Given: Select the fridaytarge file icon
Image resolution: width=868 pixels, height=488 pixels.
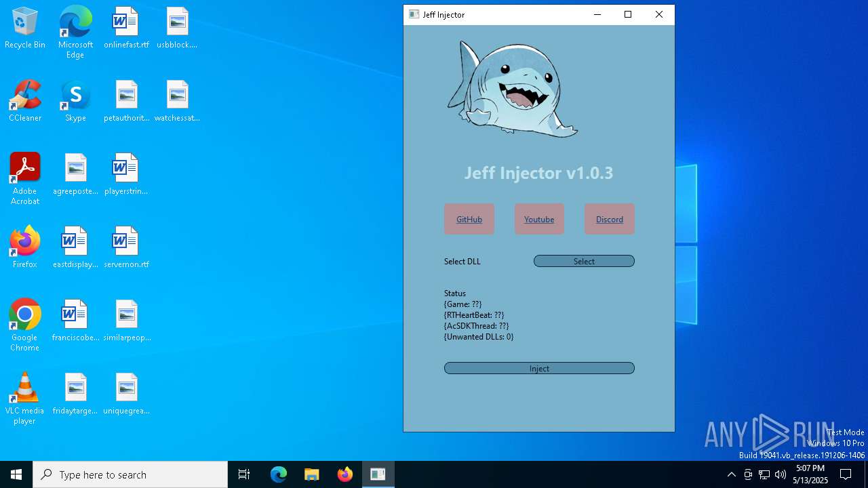Looking at the screenshot, I should pos(75,394).
